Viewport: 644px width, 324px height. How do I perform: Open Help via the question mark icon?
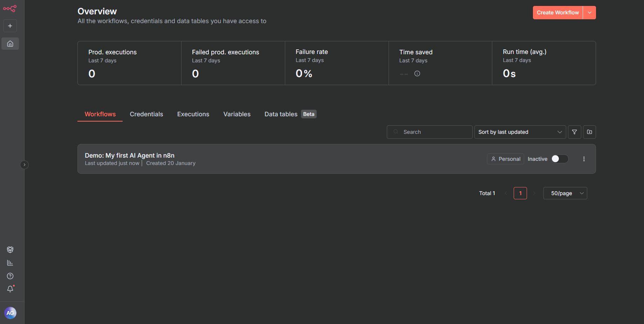[x=10, y=276]
